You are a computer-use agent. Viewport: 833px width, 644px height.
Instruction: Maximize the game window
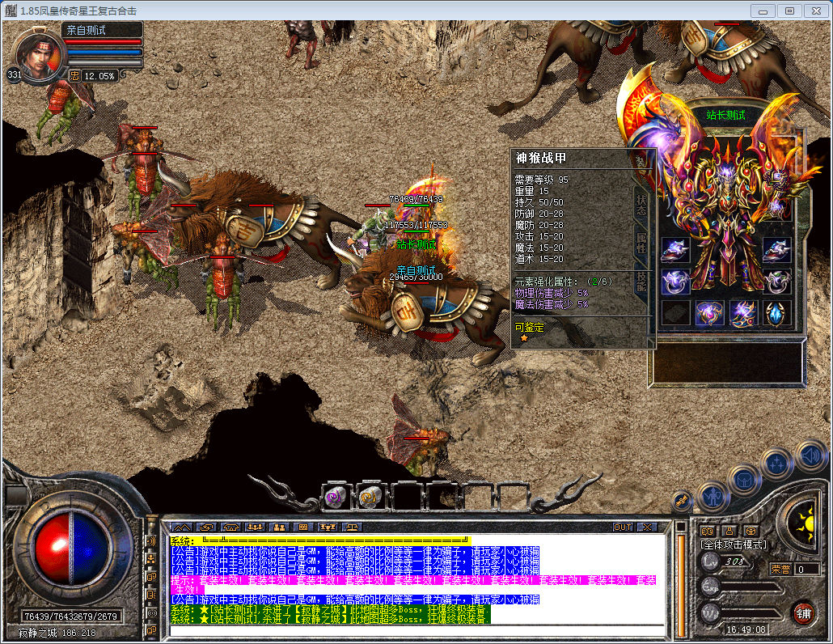[790, 11]
